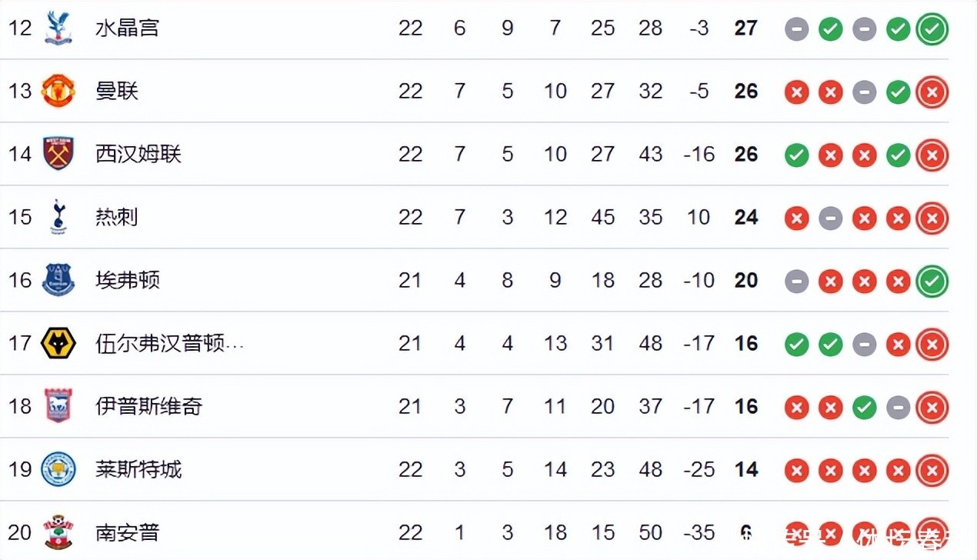Click 水晶宫's ringed latest win icon
The image size is (977, 560).
[x=932, y=29]
